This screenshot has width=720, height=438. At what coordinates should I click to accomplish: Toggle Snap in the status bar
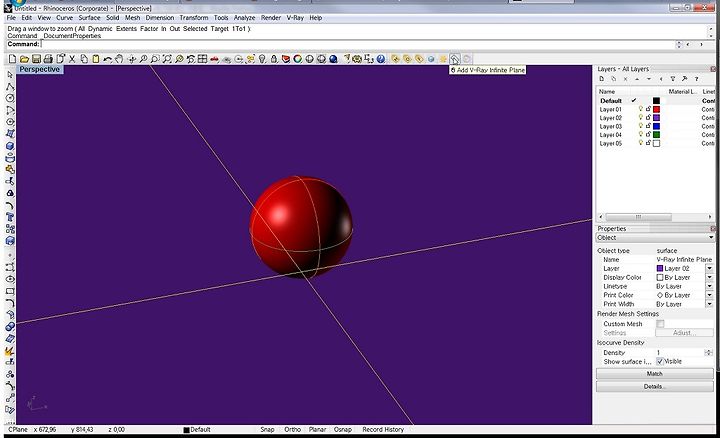pos(267,429)
